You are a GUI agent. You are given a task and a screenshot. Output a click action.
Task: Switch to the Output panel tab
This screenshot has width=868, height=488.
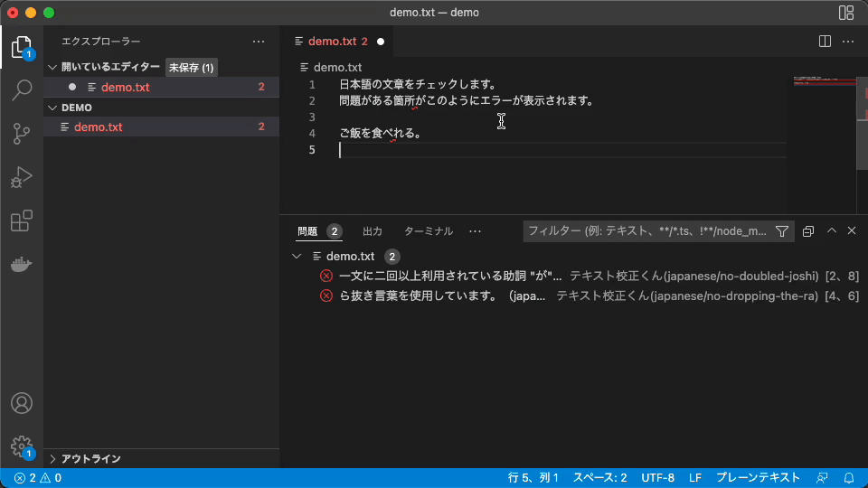click(373, 231)
